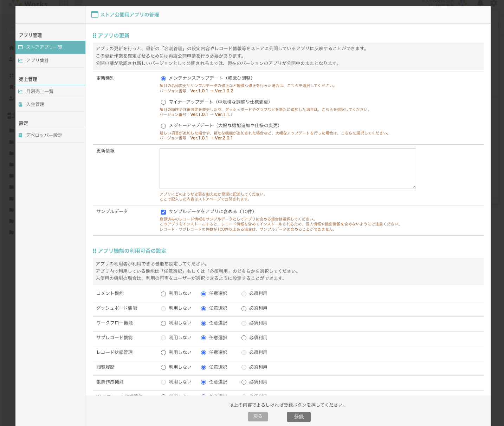This screenshot has width=504, height=426.
Task: Select the メンテナンスアップデート radio button
Action: coord(163,79)
